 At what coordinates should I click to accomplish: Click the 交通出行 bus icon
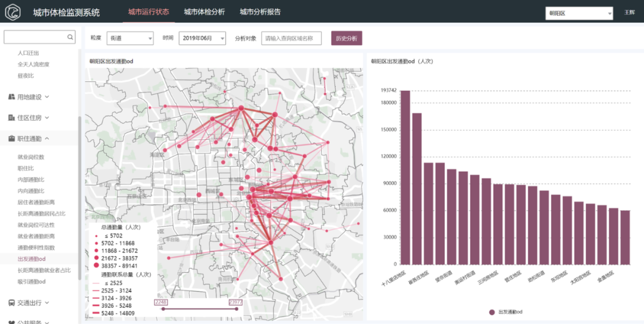click(x=11, y=303)
